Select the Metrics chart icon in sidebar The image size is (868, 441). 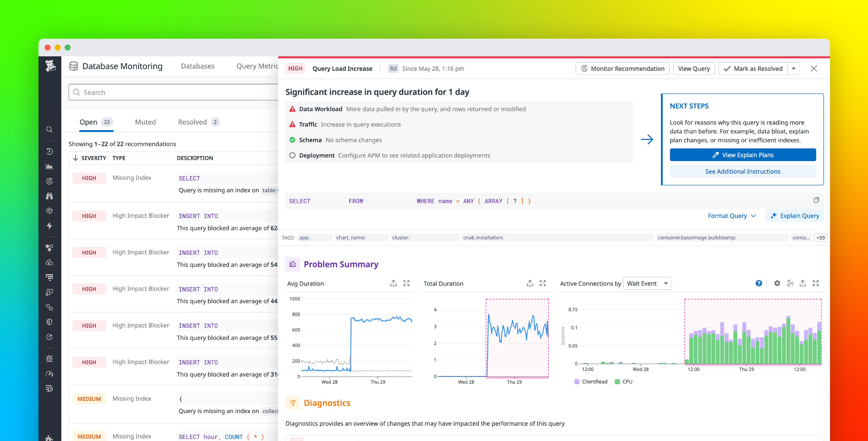(x=50, y=166)
